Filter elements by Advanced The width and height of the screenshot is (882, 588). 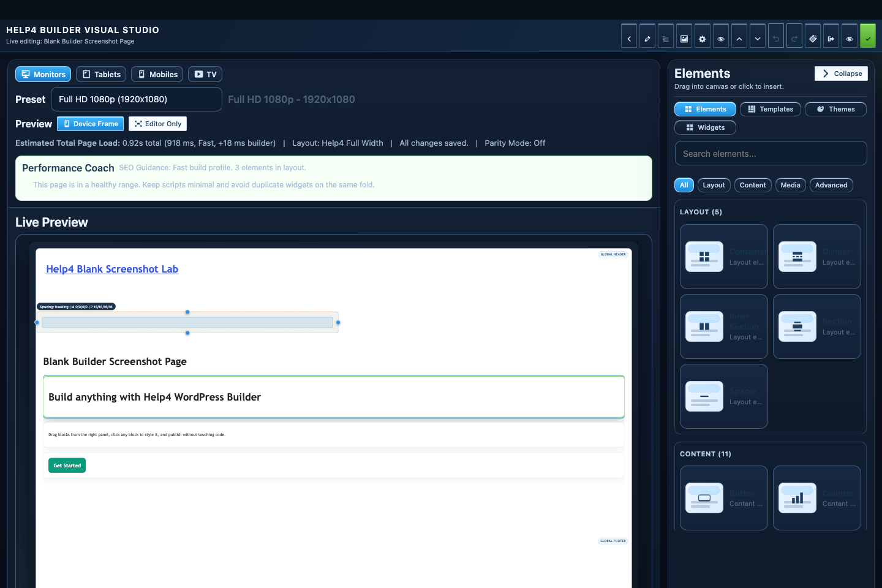tap(831, 185)
